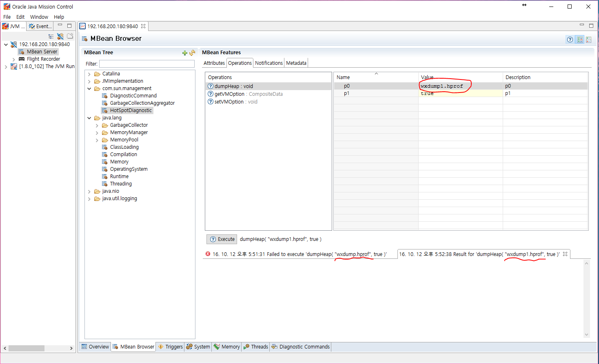Click the green plus icon in MBean Tree

pos(185,53)
